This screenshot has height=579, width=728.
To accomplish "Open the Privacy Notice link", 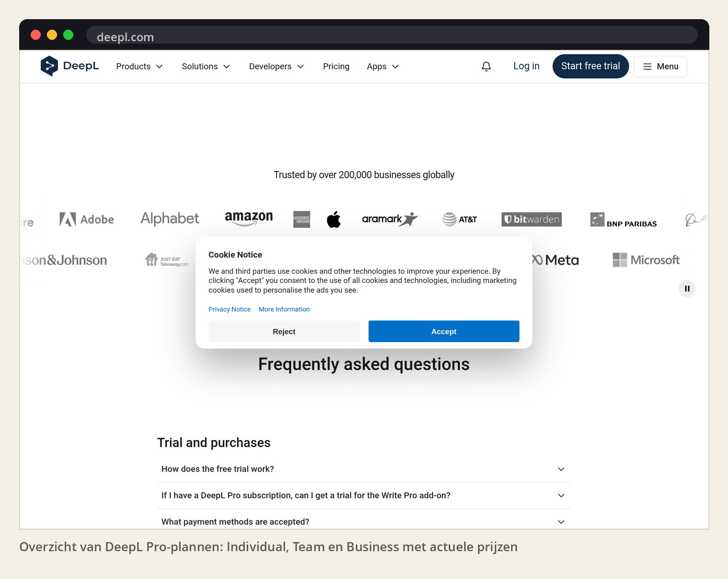I will [x=229, y=309].
